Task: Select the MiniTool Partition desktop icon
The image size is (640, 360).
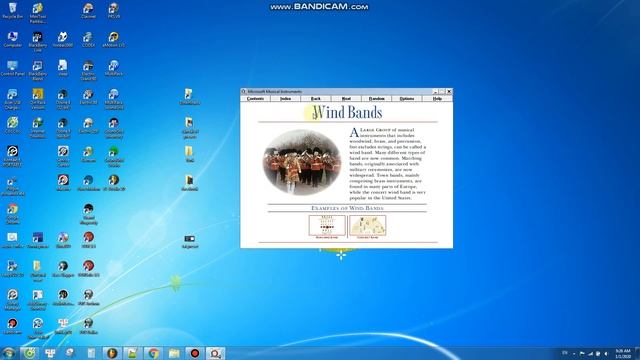Action: (x=38, y=13)
